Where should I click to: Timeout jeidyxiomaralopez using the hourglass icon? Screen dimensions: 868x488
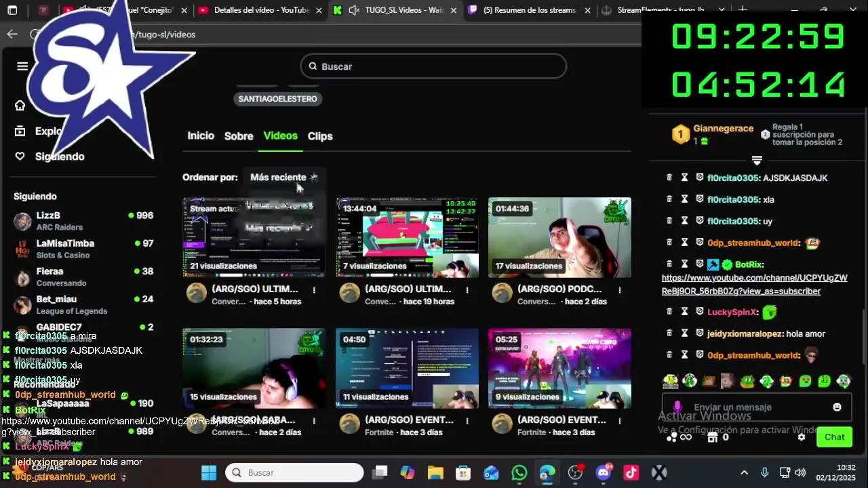click(685, 333)
